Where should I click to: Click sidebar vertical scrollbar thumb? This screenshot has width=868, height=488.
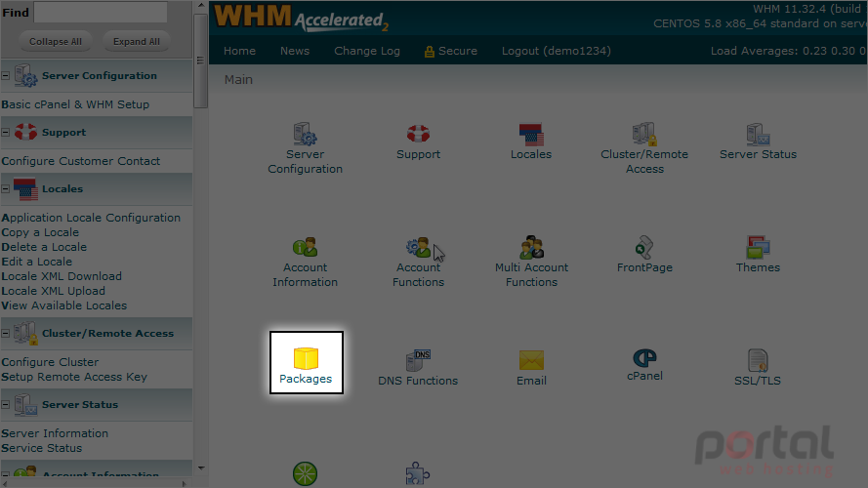(200, 61)
